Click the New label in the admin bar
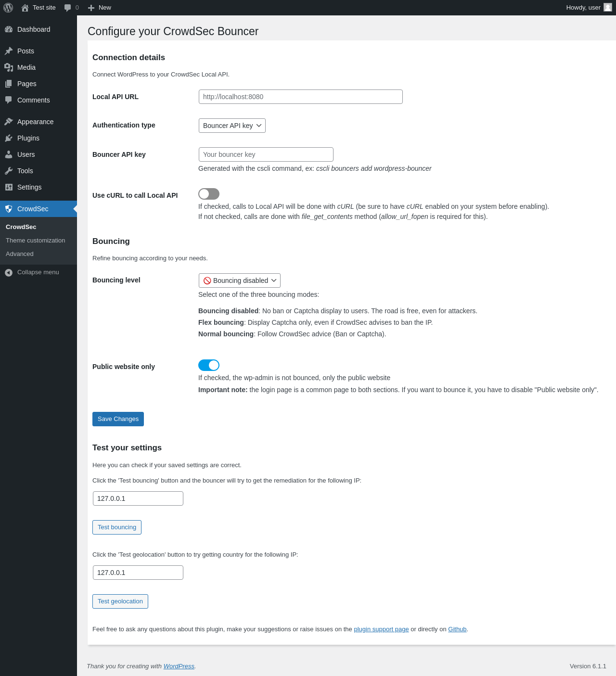The height and width of the screenshot is (676, 616). (105, 8)
